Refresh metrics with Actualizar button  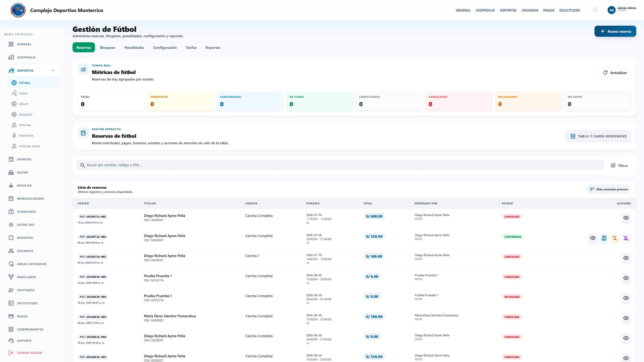click(615, 72)
